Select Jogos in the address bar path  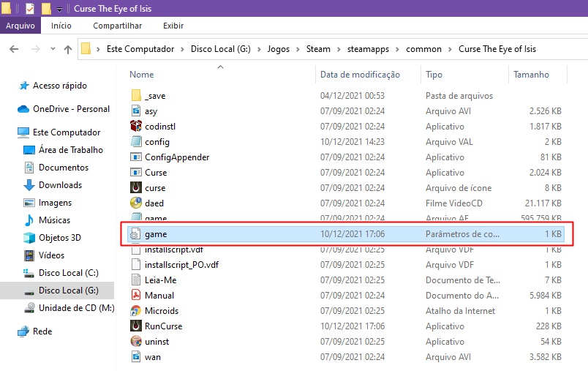278,49
